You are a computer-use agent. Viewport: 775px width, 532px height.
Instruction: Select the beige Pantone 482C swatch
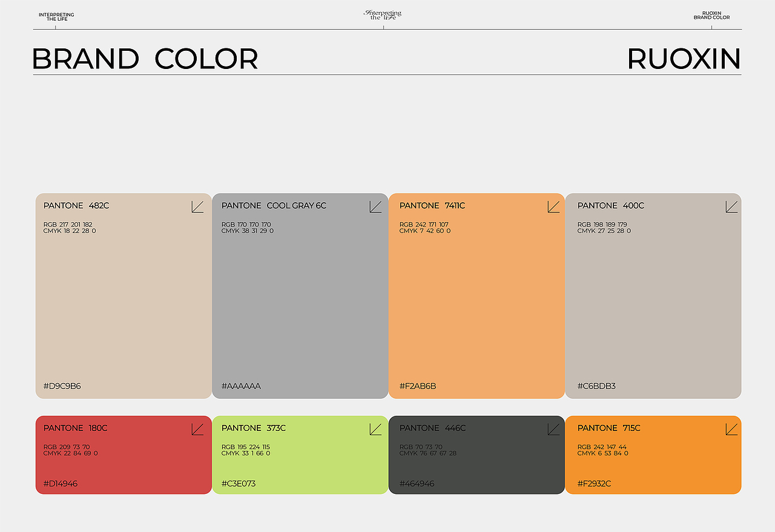(124, 296)
